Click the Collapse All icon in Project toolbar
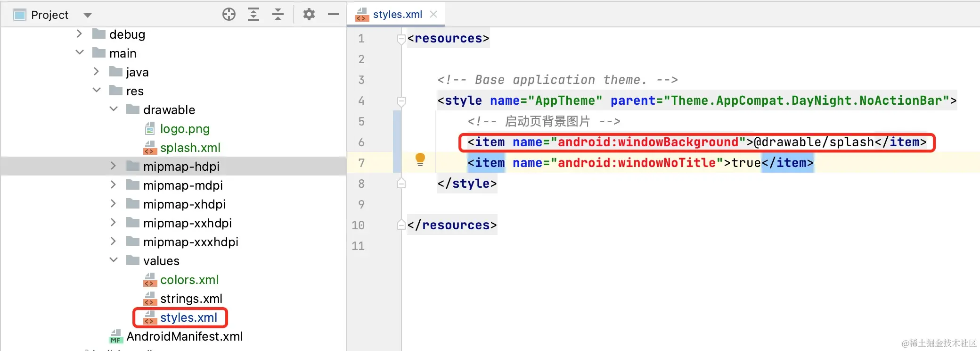 pyautogui.click(x=278, y=15)
